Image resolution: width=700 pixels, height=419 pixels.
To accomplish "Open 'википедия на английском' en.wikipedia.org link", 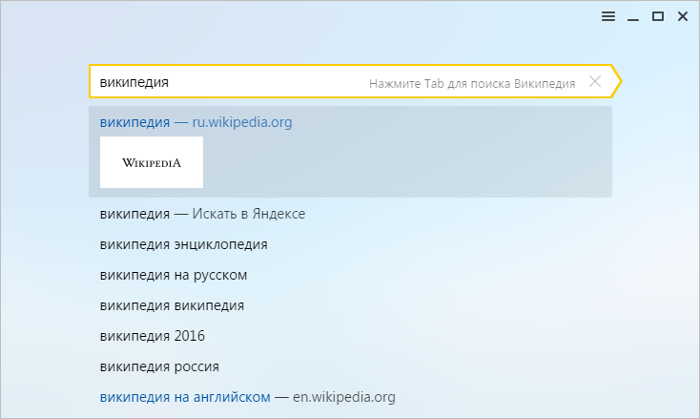I will pos(247,397).
